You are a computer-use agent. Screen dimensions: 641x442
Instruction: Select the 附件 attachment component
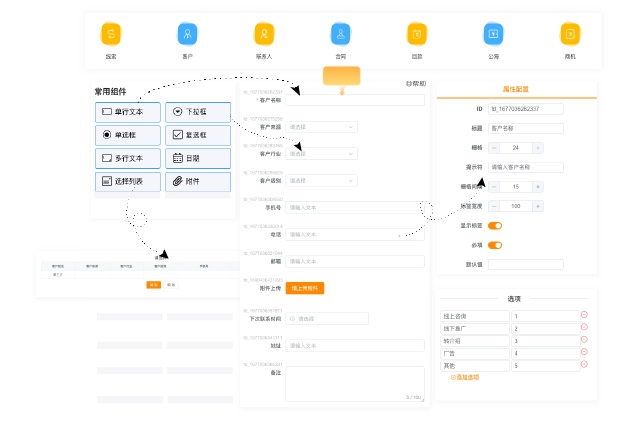197,181
